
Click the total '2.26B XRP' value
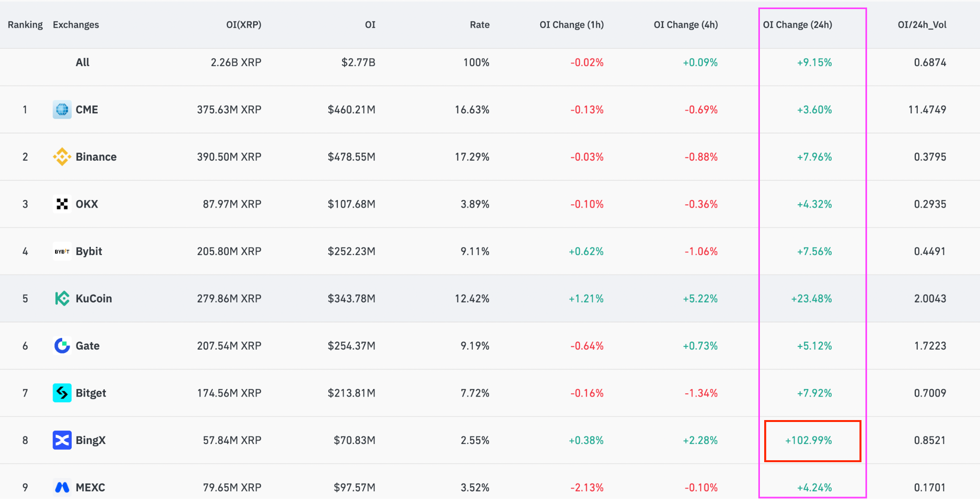(236, 62)
